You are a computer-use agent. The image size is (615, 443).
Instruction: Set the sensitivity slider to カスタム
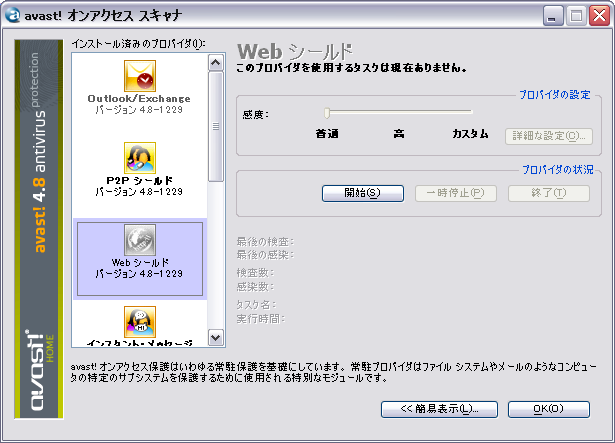click(470, 112)
